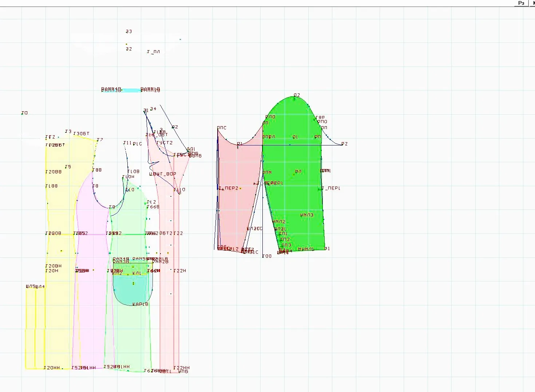535x392 pixels.
Task: Click point Т22НН at bottom of facing strip
Action: [181, 368]
